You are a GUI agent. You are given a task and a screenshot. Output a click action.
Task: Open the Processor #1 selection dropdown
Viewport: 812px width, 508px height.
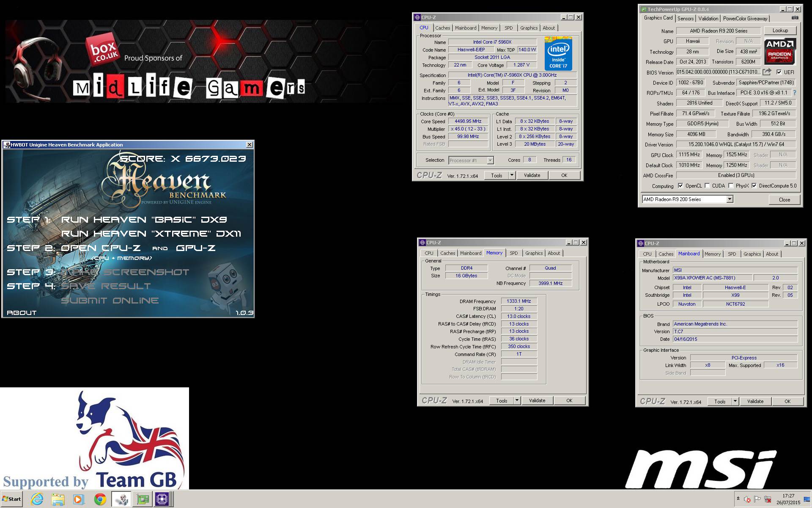pos(490,160)
